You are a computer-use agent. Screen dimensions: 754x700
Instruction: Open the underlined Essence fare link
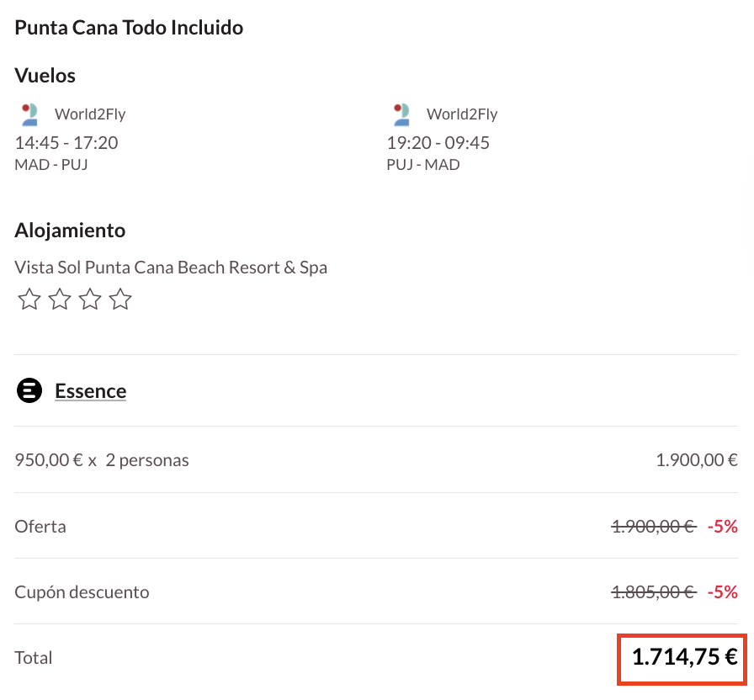coord(90,391)
